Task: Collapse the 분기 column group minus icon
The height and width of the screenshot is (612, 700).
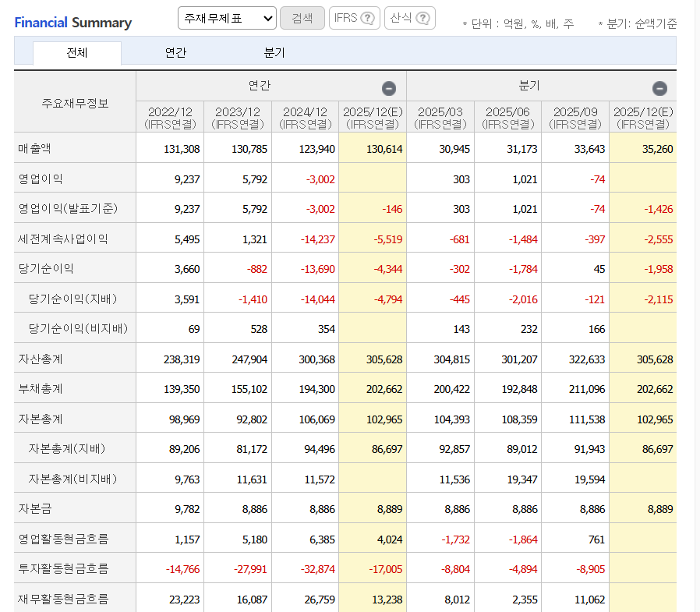Action: (659, 88)
